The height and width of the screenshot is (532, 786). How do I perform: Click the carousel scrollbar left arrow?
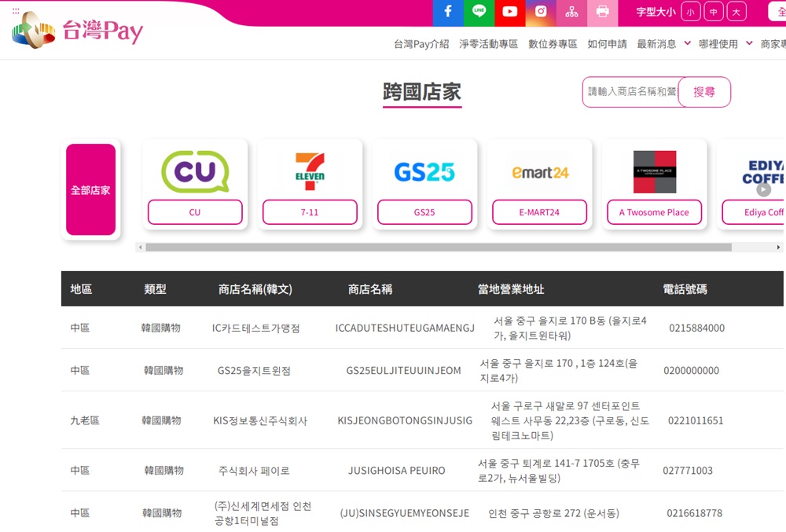[141, 247]
